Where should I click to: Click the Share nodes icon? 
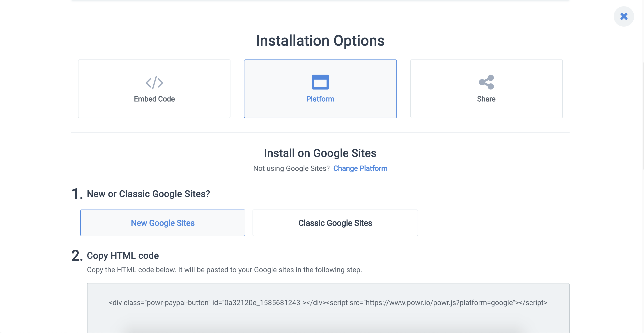pyautogui.click(x=486, y=82)
